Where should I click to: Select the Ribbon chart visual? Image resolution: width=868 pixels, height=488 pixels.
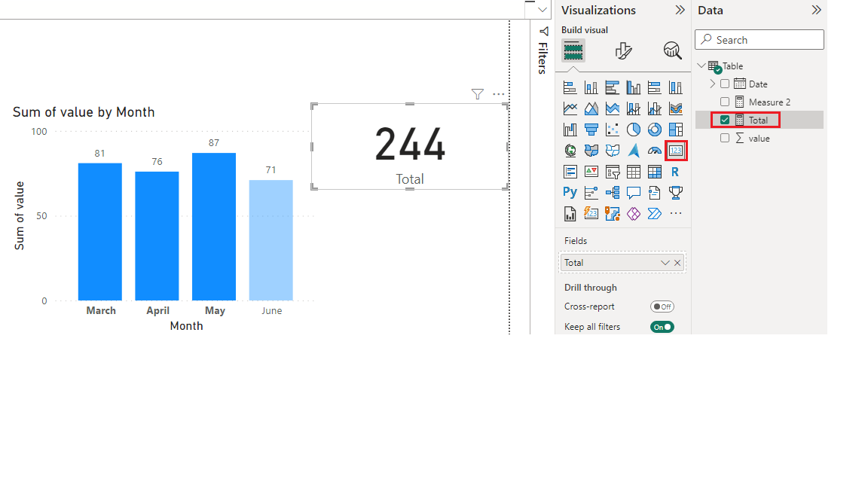(675, 108)
